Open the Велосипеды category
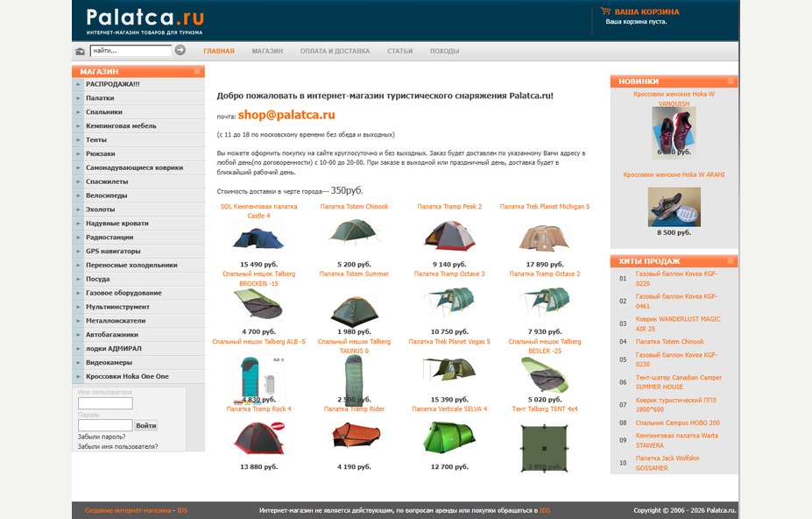This screenshot has height=519, width=812. (106, 196)
